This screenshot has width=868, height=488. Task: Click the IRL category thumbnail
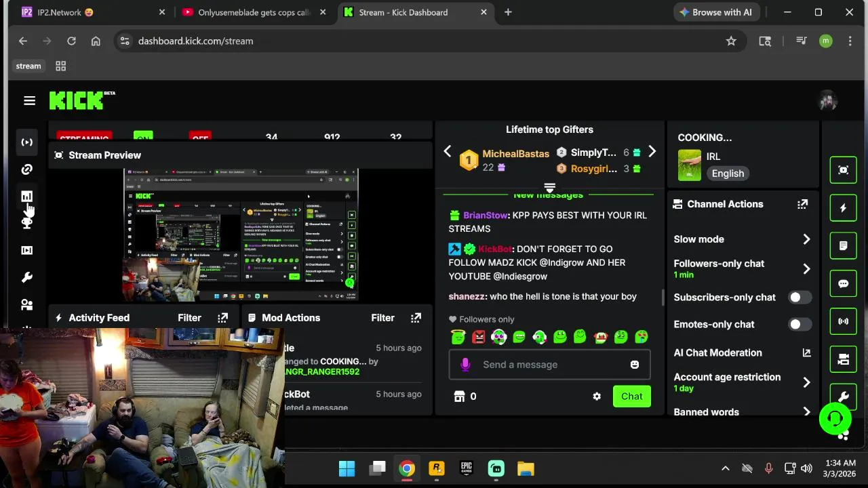coord(690,165)
